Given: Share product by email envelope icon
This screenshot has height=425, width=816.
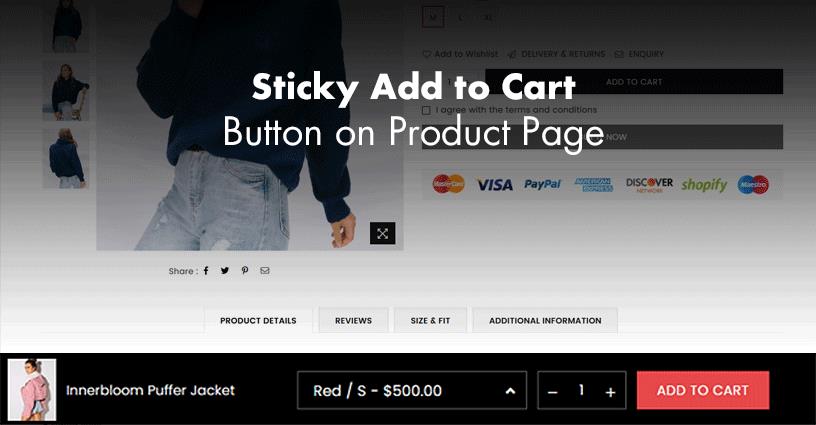Looking at the screenshot, I should click(265, 271).
